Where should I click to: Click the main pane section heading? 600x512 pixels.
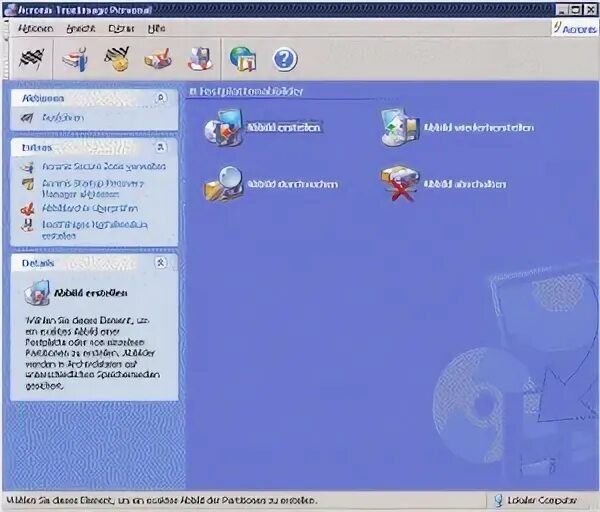tap(246, 91)
